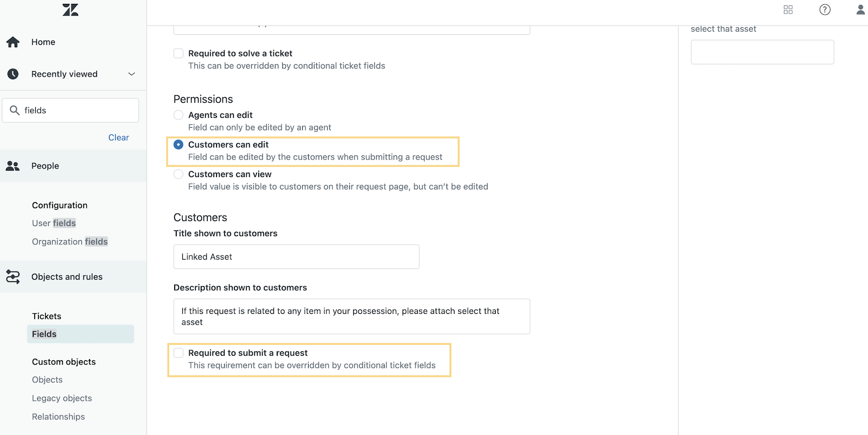868x435 pixels.
Task: Open the User fields menu item
Action: 54,223
